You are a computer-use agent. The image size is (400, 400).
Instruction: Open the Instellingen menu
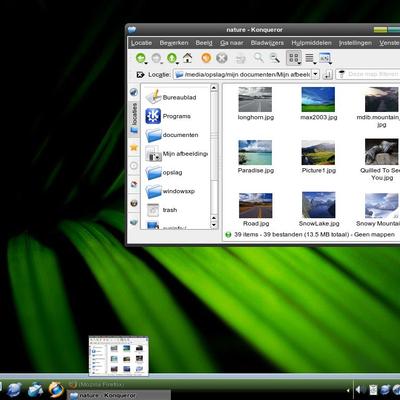(355, 43)
